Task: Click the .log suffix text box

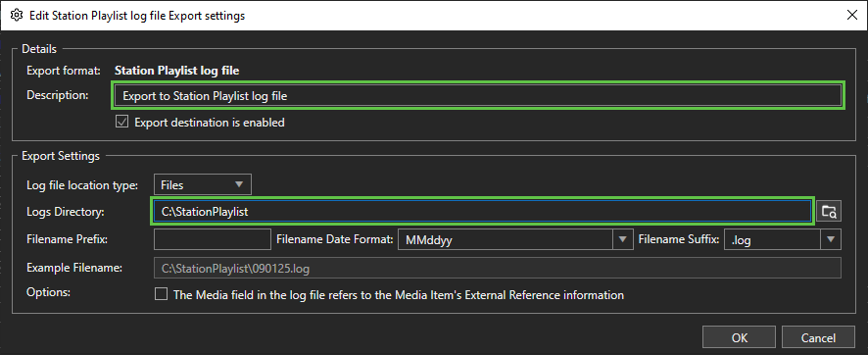Action: click(773, 240)
